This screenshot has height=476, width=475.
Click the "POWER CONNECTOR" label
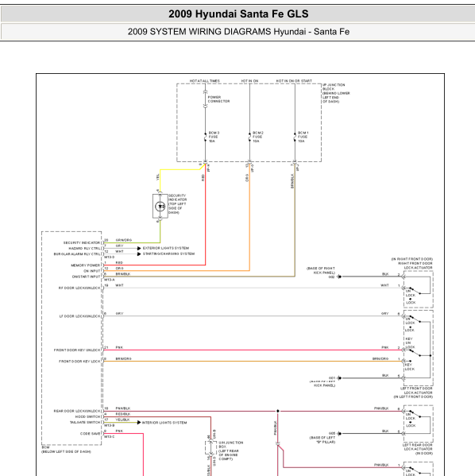click(218, 99)
